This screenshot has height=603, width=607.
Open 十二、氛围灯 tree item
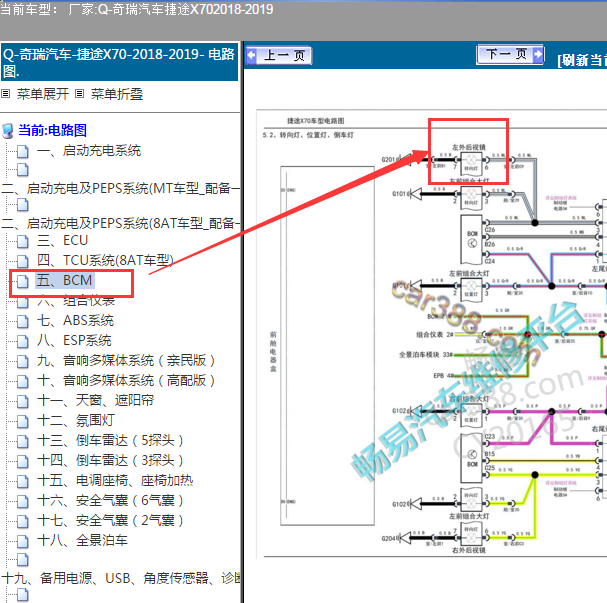click(x=76, y=420)
